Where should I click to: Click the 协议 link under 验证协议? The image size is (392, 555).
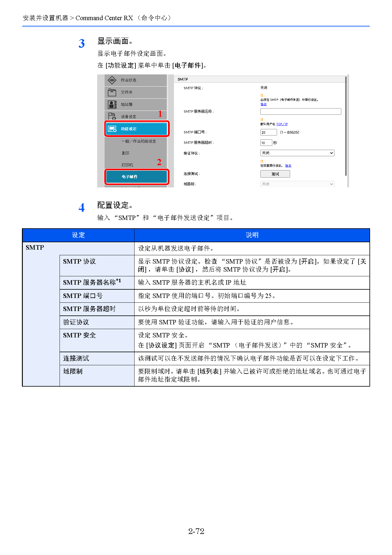coord(288,166)
